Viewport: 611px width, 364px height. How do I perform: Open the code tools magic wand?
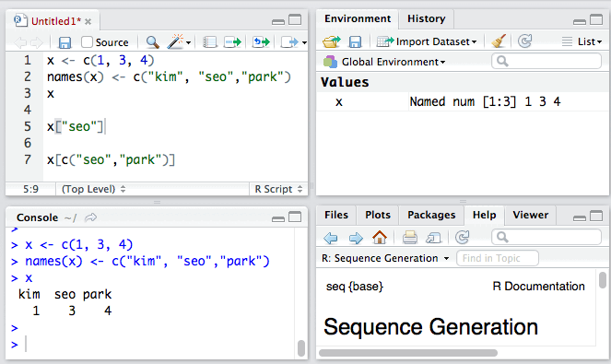(179, 41)
